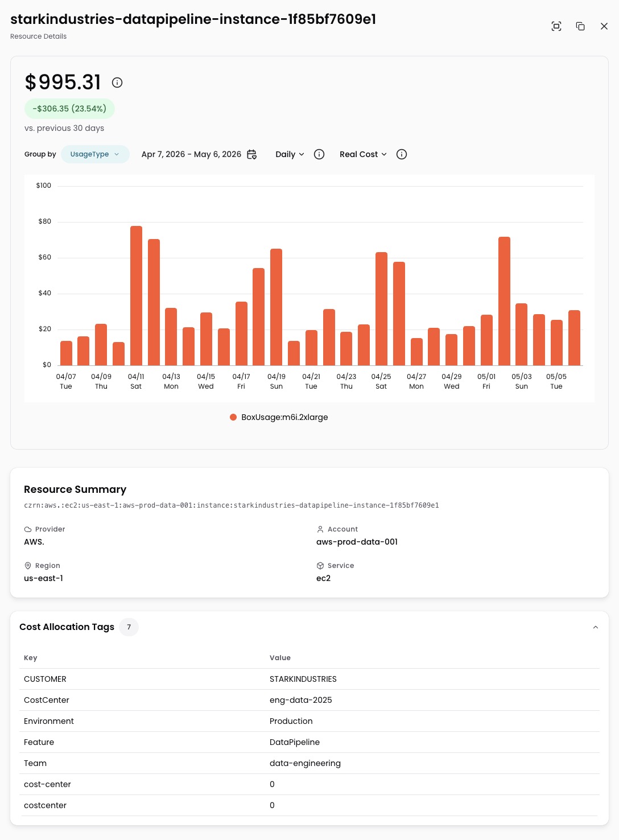The height and width of the screenshot is (840, 619).
Task: Click the eng-data-2025 tag value
Action: [301, 700]
